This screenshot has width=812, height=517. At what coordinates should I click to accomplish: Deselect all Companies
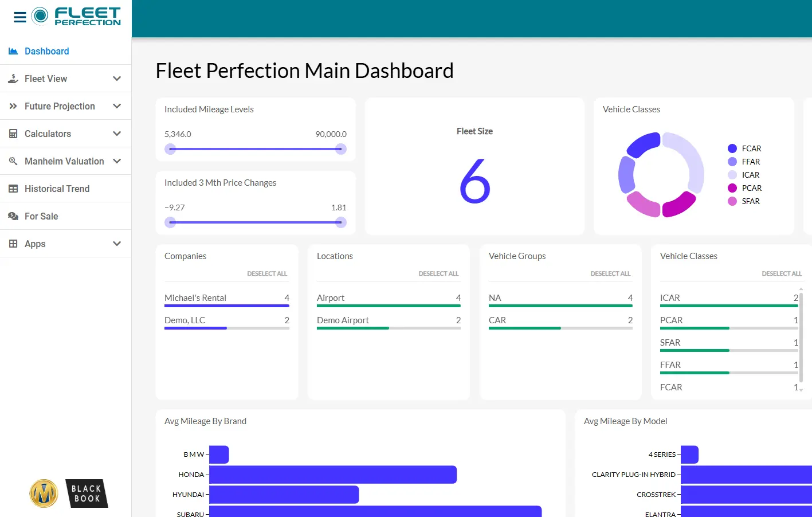tap(267, 273)
